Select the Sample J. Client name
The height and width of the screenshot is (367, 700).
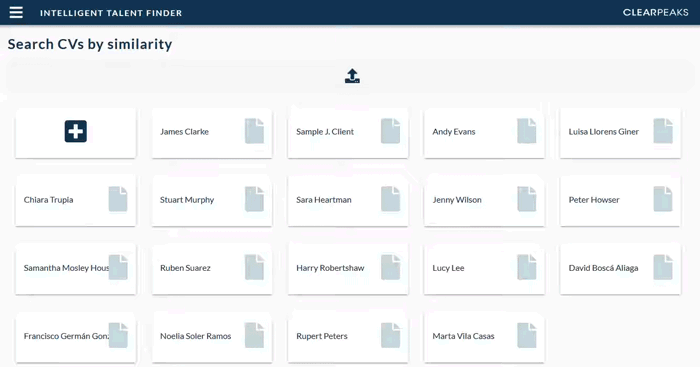coord(325,132)
